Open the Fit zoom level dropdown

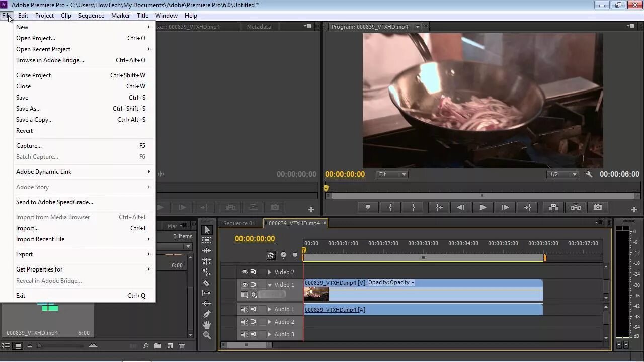point(392,174)
